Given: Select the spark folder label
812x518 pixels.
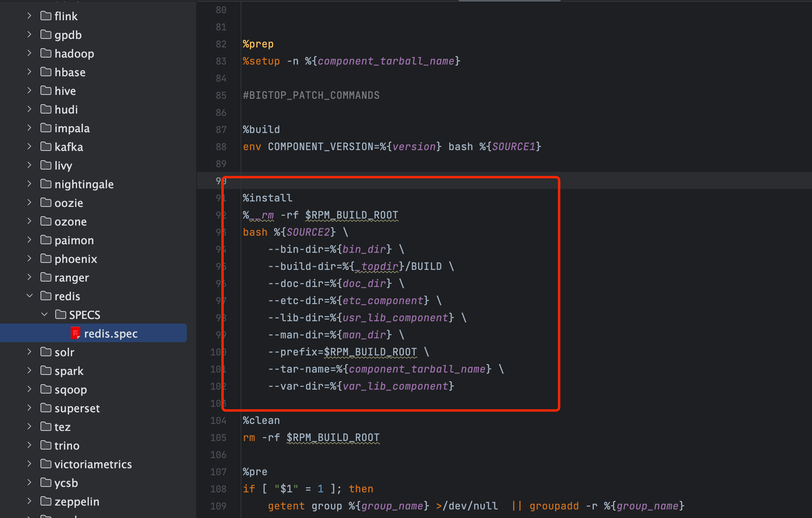Looking at the screenshot, I should 69,371.
